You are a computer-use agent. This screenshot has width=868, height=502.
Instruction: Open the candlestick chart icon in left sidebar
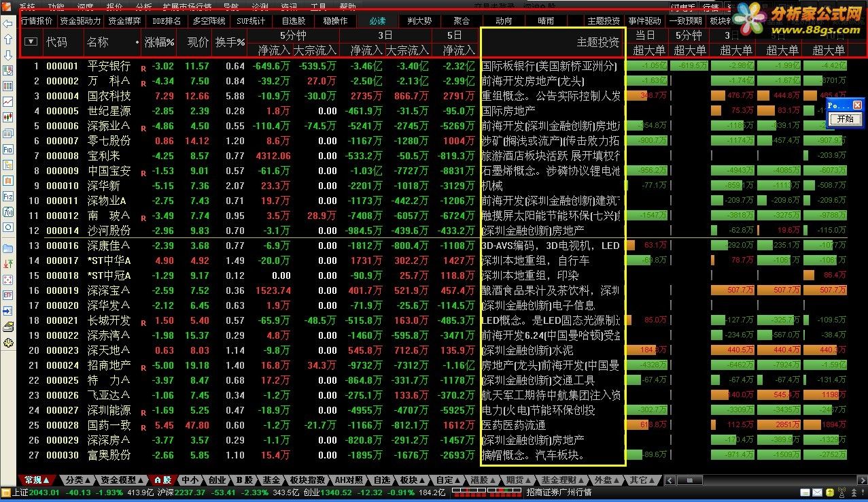[x=7, y=117]
